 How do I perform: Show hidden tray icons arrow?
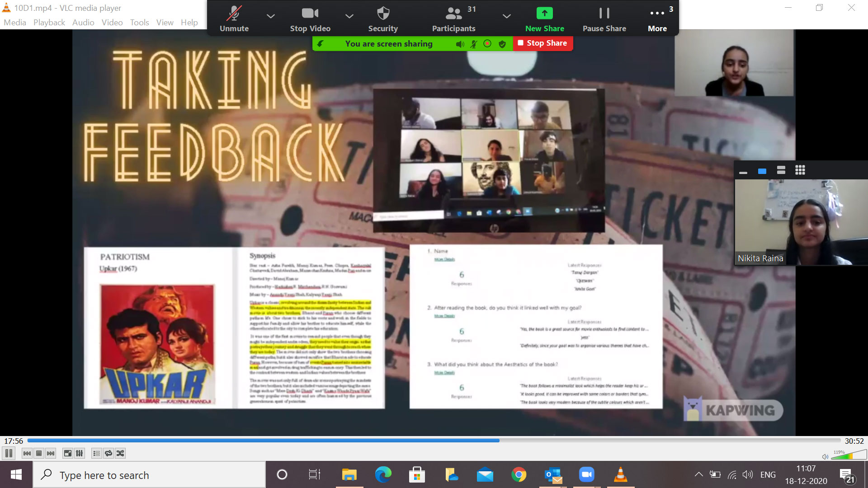(x=698, y=475)
